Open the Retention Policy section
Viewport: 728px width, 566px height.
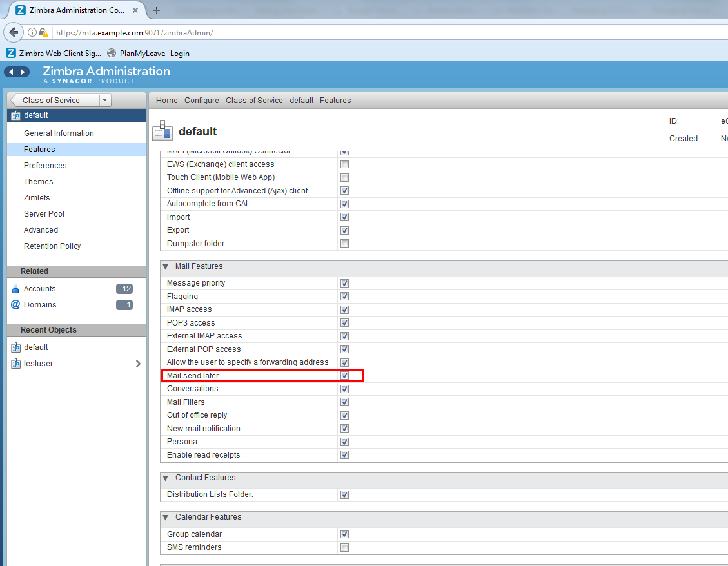click(x=52, y=246)
